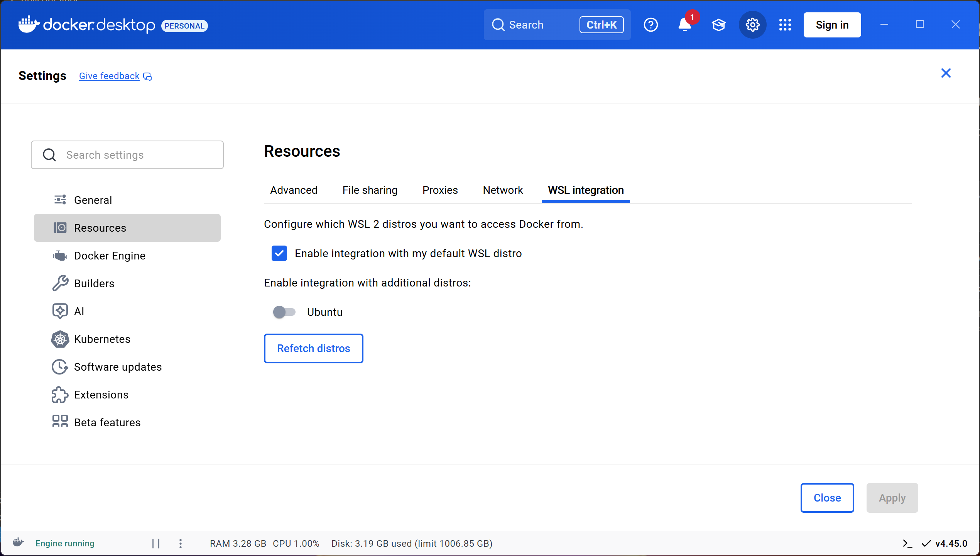Open the notifications bell icon
The image size is (980, 556).
684,25
